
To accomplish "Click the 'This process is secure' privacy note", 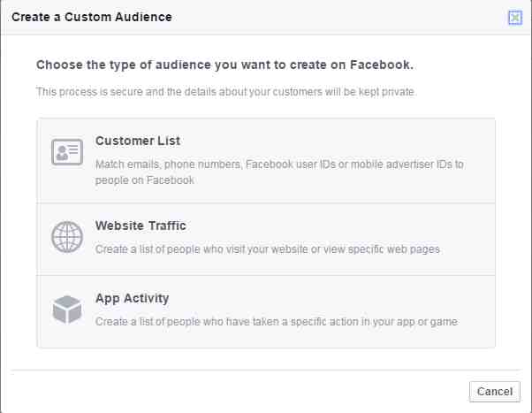I will coord(226,92).
